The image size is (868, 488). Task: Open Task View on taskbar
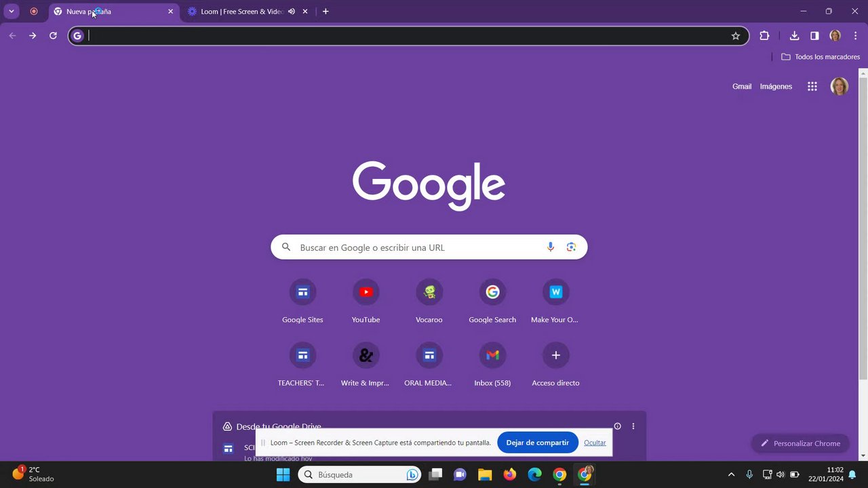coord(435,474)
